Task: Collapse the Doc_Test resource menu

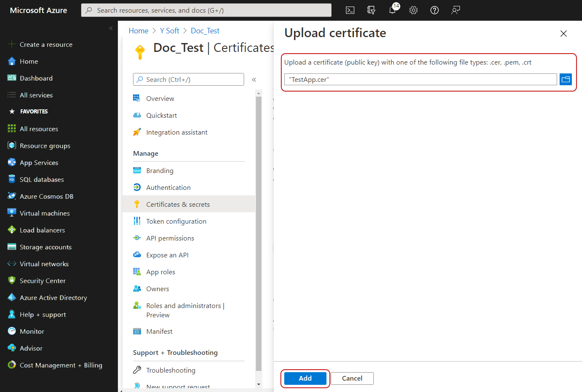Action: coord(254,80)
